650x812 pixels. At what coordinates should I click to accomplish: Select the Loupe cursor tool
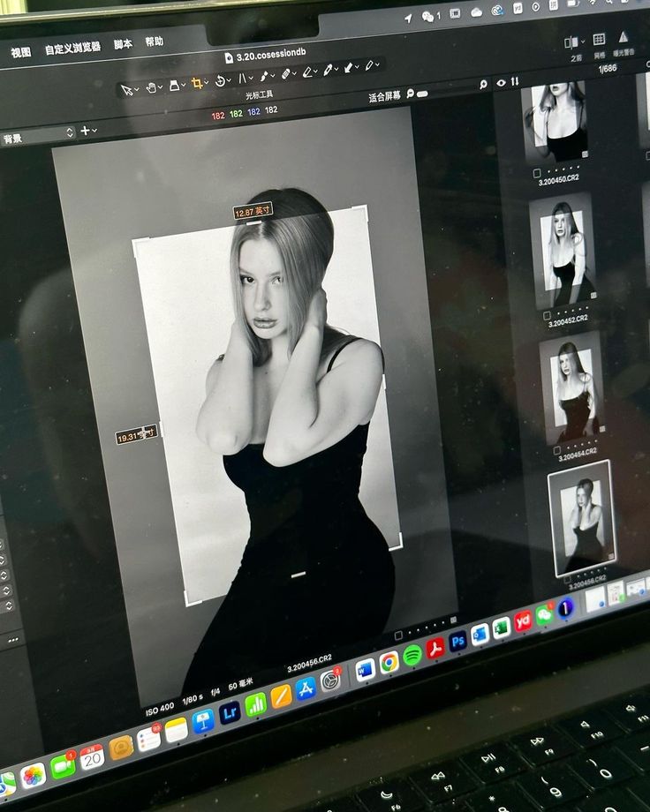pyautogui.click(x=175, y=86)
